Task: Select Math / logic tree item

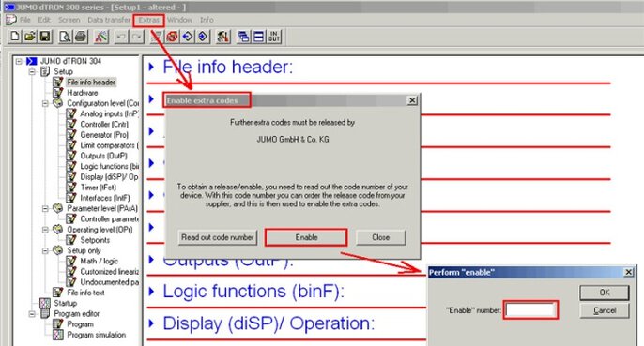Action: [x=99, y=261]
